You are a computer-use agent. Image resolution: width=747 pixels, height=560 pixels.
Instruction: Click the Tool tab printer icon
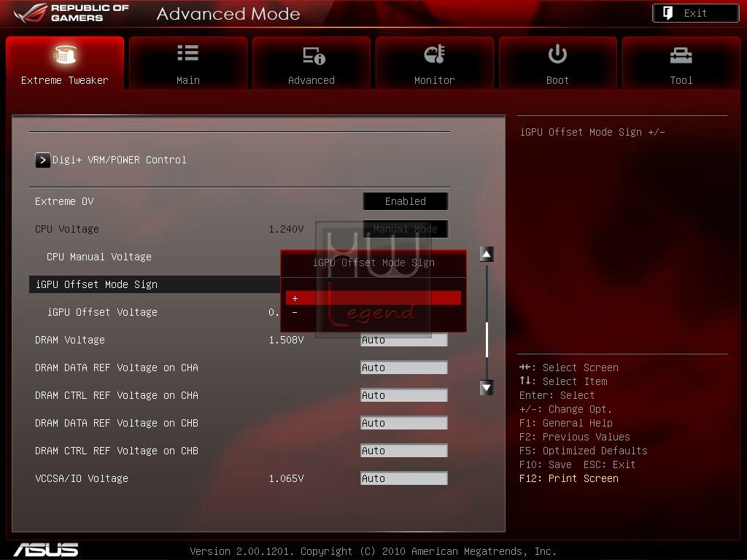681,55
